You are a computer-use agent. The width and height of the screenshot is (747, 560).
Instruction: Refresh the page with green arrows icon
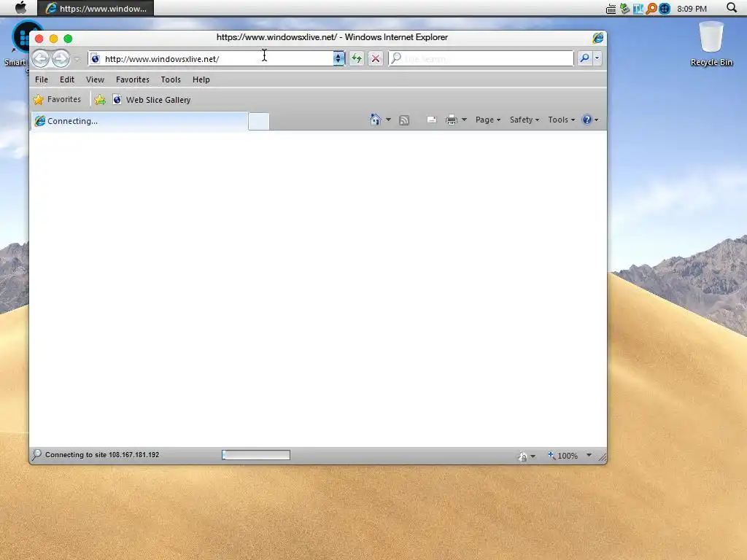click(x=356, y=58)
